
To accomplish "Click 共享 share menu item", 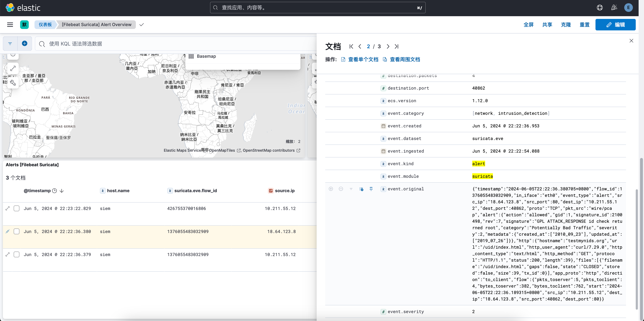I will point(547,24).
